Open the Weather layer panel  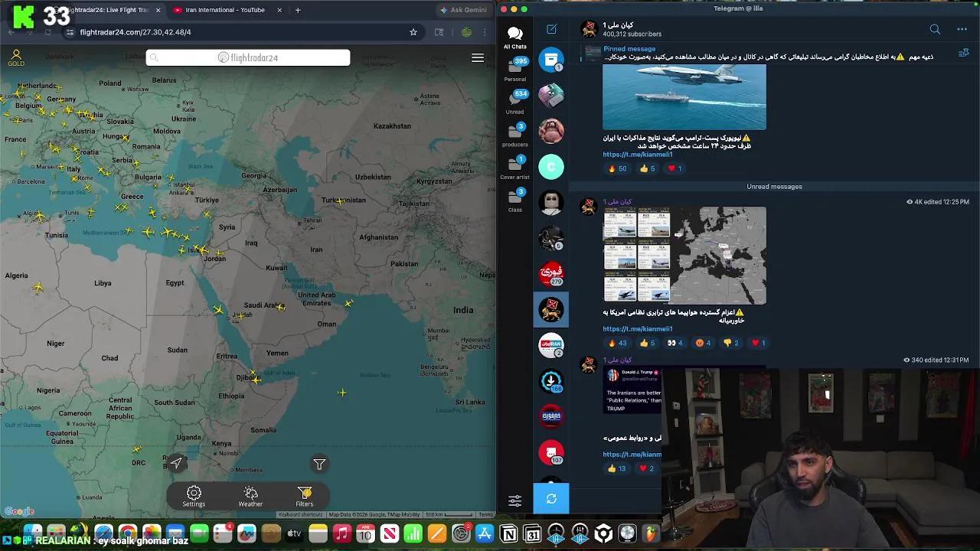click(x=250, y=496)
